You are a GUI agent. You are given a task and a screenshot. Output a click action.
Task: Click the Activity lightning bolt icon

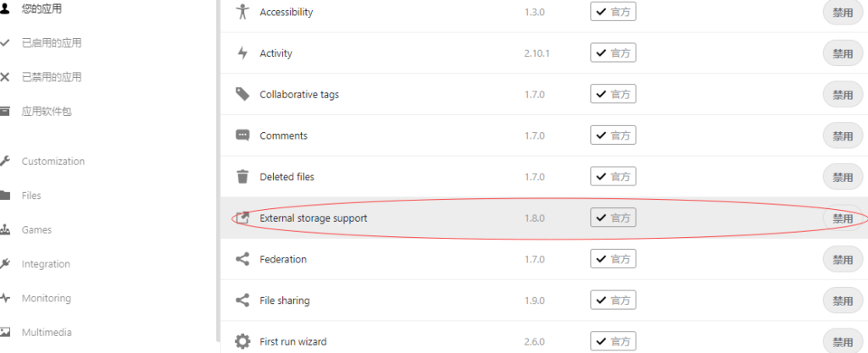point(242,53)
